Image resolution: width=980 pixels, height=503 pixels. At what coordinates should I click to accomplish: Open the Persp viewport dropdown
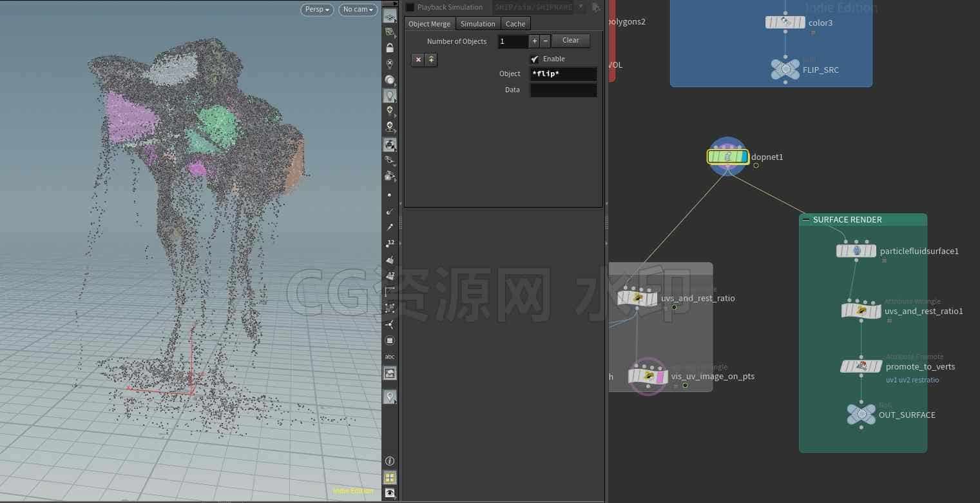(317, 9)
